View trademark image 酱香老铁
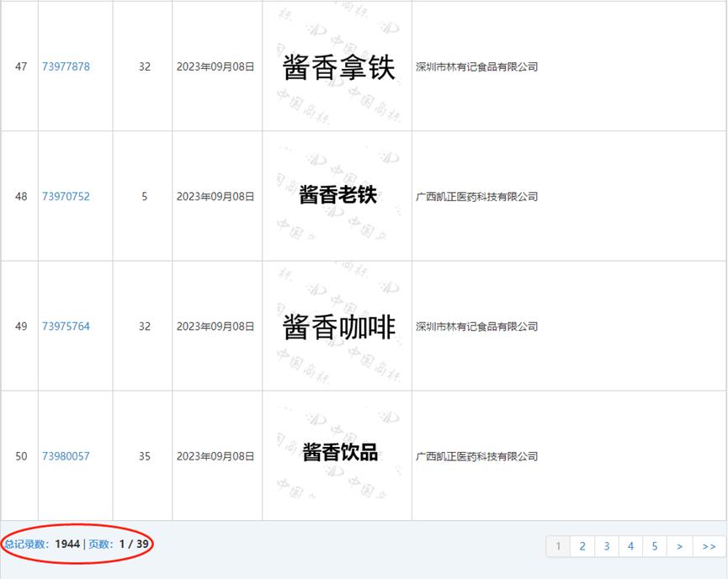Image resolution: width=728 pixels, height=579 pixels. pyautogui.click(x=337, y=195)
